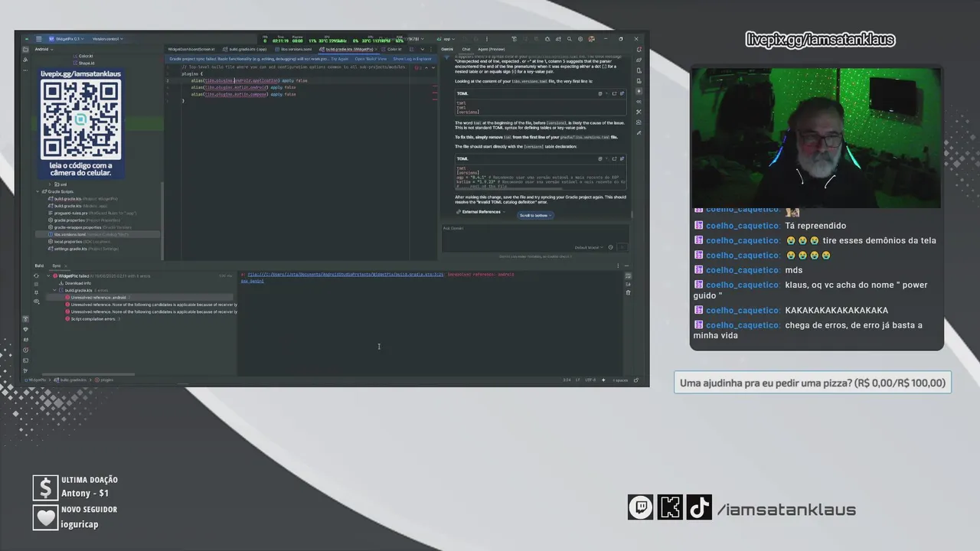Click Show Log in Explorer link
980x551 pixels.
pos(412,59)
